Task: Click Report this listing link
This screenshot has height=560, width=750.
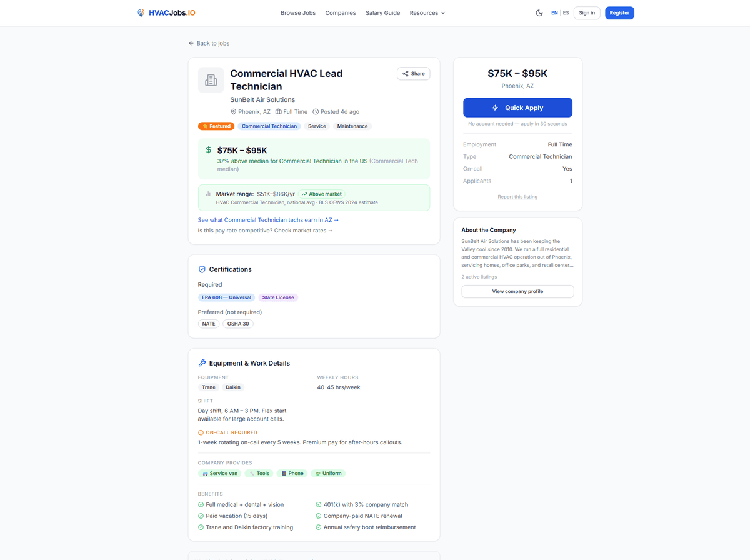Action: click(517, 197)
